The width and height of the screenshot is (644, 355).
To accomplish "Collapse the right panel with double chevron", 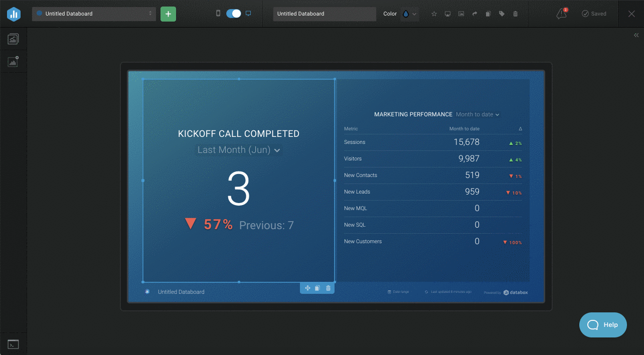I will tap(636, 35).
